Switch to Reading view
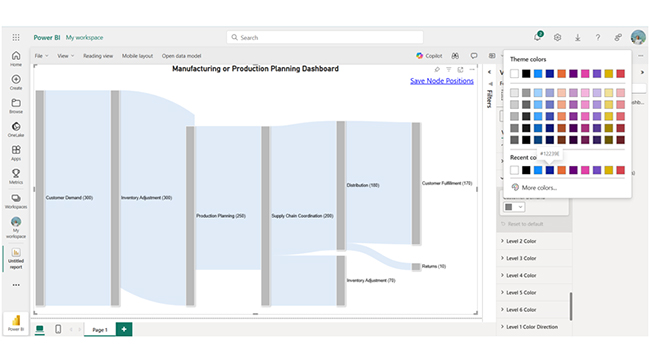Viewport: 650px width, 363px height. tap(98, 56)
